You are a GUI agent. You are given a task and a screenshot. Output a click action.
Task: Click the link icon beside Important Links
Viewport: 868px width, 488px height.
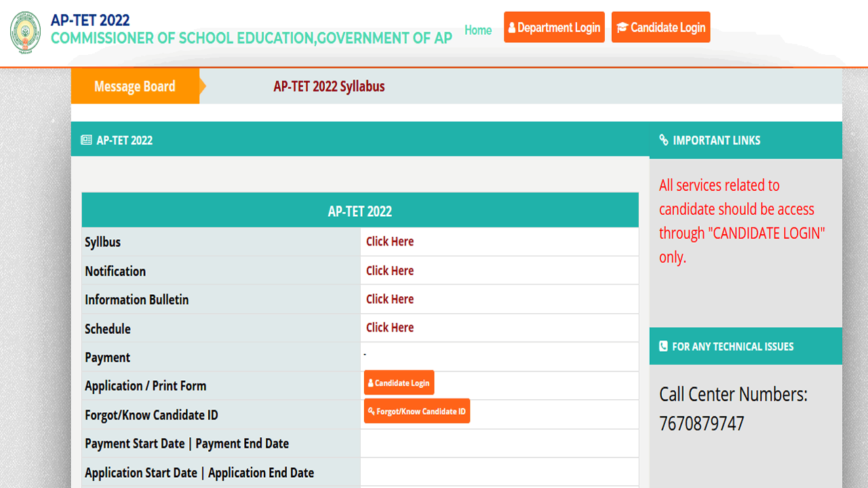pos(664,140)
